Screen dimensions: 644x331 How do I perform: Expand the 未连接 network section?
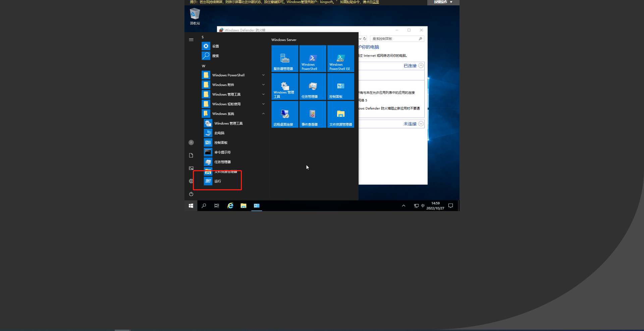(421, 124)
